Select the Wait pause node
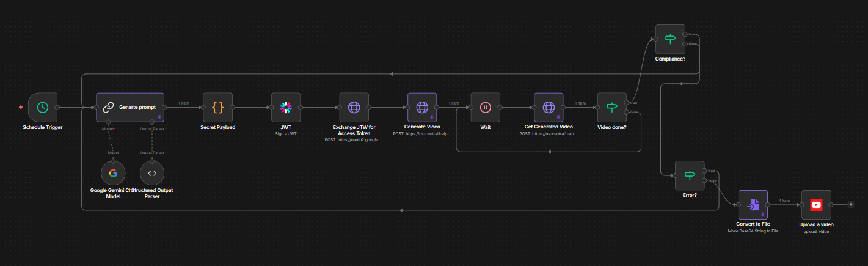Screen dimensions: 868x266 tap(486, 108)
